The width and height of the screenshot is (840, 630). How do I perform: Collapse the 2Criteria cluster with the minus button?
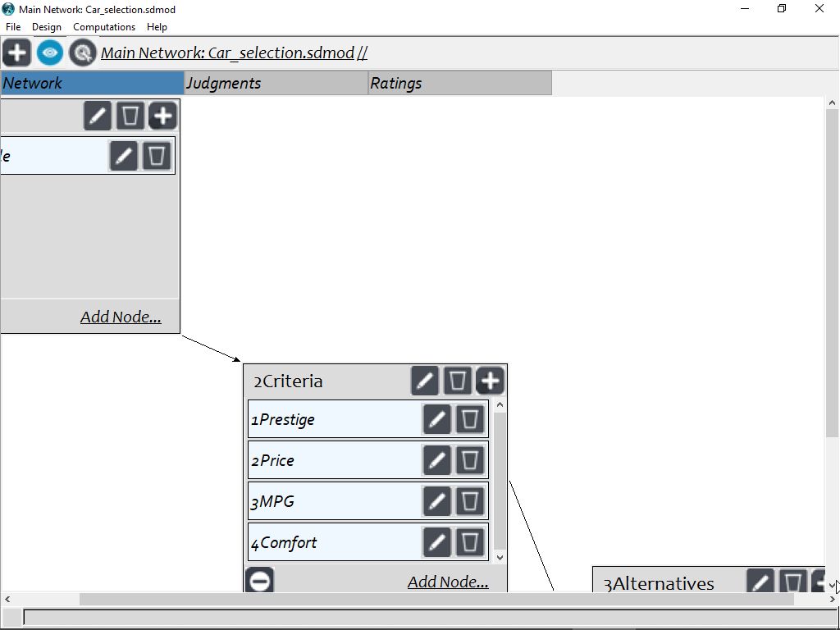258,580
